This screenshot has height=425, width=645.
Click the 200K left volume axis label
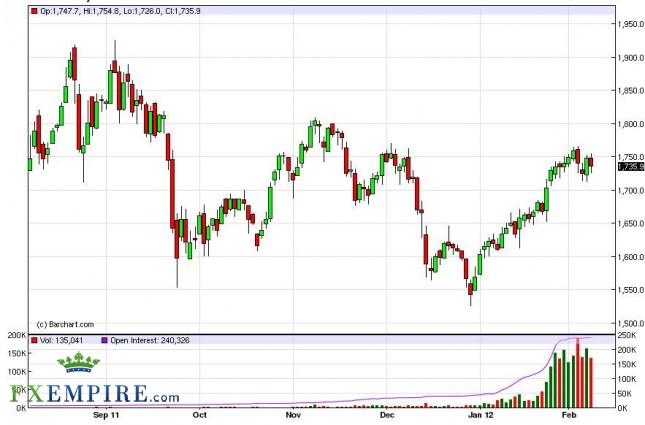[17, 335]
